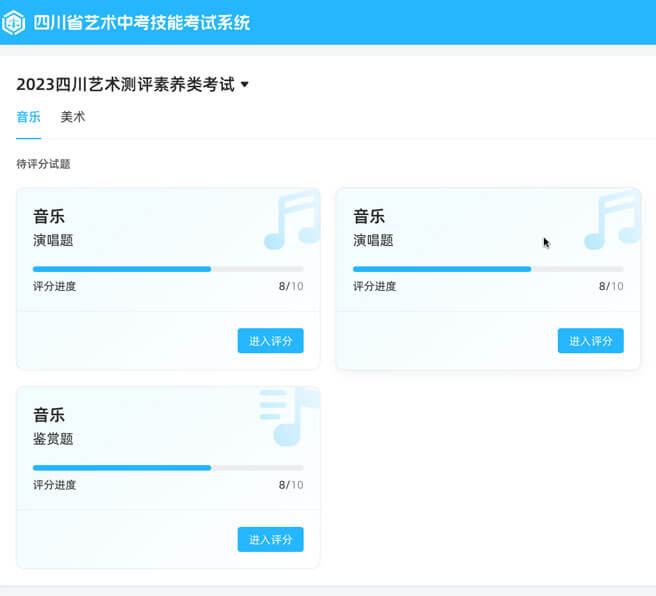Image resolution: width=656 pixels, height=596 pixels.
Task: Click the 鉴赏题 card progress bar
Action: tap(168, 468)
